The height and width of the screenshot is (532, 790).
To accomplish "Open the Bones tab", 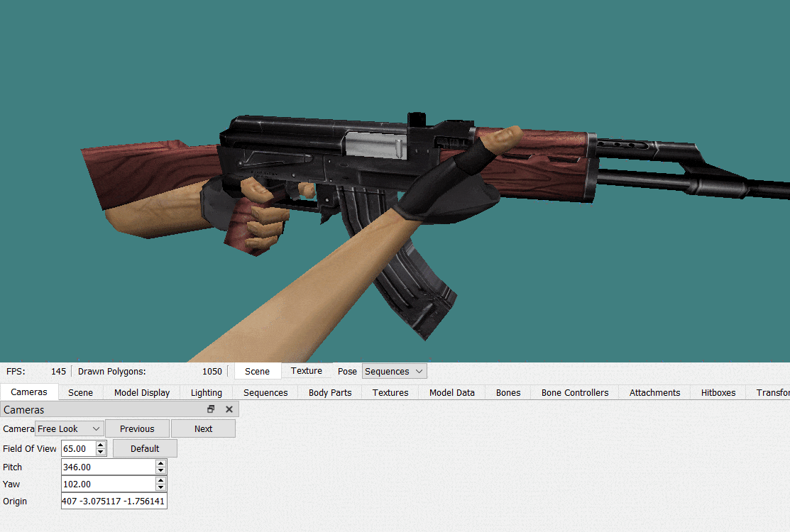I will 508,392.
